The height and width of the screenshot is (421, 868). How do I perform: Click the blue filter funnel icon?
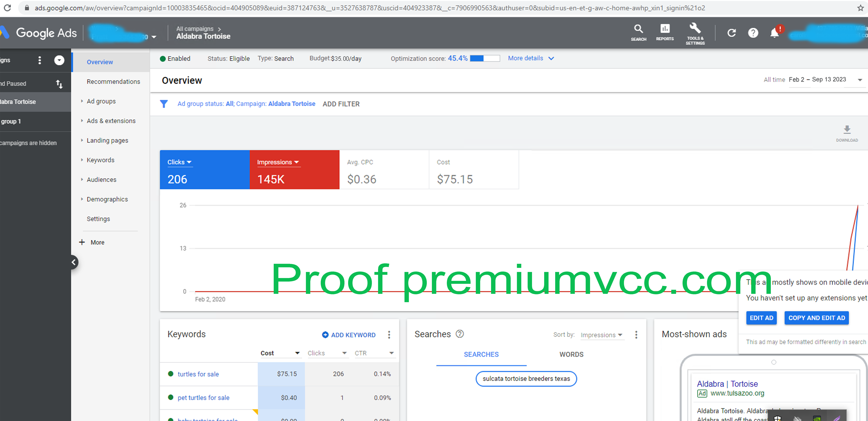click(x=164, y=104)
